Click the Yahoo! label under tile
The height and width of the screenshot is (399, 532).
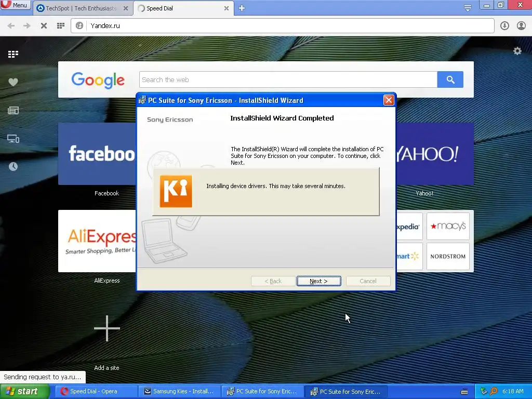(x=424, y=193)
